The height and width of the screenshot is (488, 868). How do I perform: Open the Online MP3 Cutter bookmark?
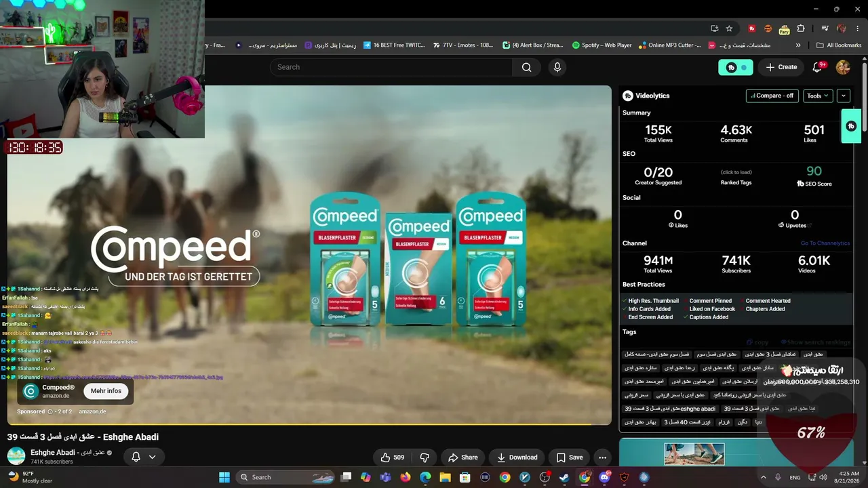coord(669,45)
